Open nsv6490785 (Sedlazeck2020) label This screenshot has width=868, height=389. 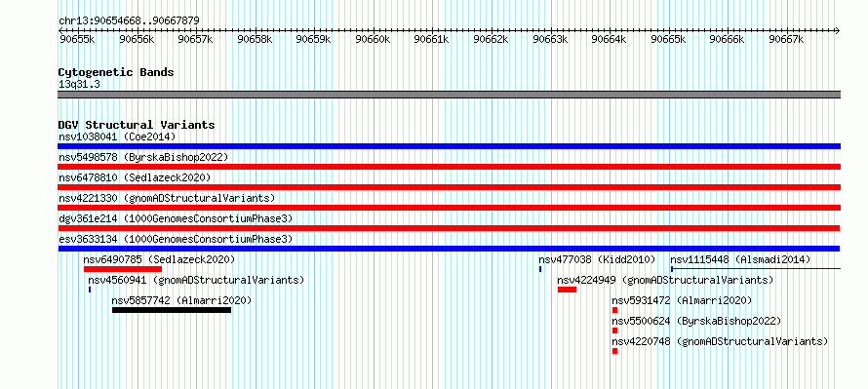(159, 259)
